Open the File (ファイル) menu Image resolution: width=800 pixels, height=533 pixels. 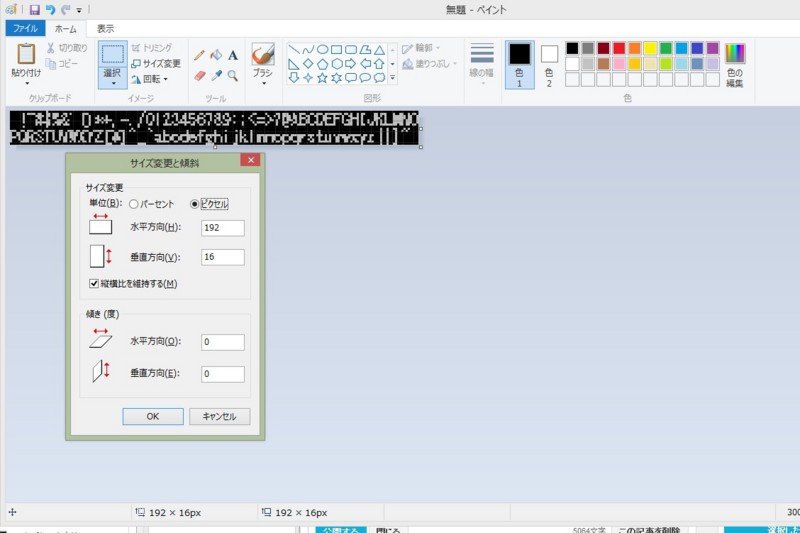[x=25, y=29]
